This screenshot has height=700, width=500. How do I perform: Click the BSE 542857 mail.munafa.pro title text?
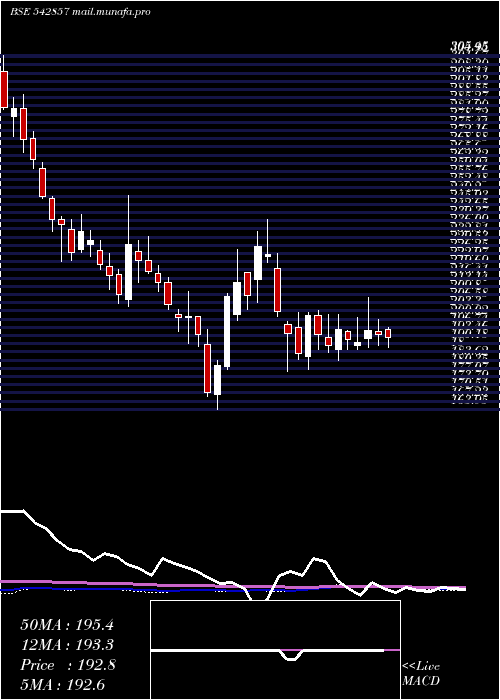tap(80, 12)
